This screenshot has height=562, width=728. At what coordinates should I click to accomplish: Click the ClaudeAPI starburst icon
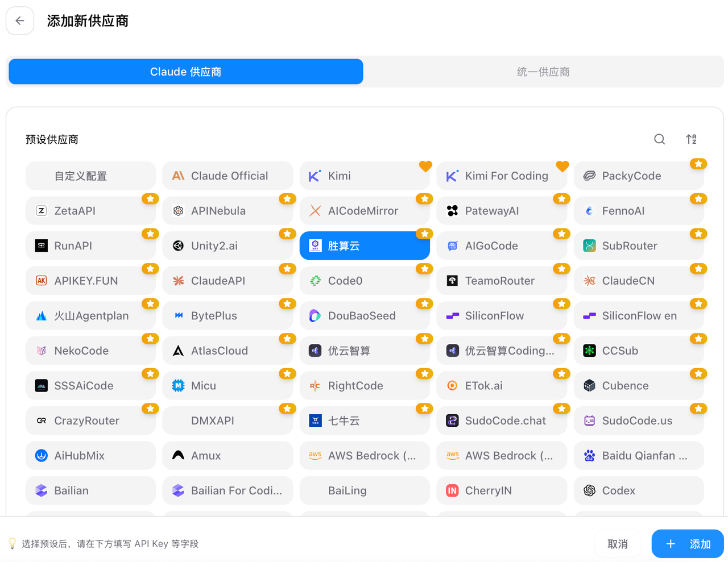pyautogui.click(x=179, y=281)
